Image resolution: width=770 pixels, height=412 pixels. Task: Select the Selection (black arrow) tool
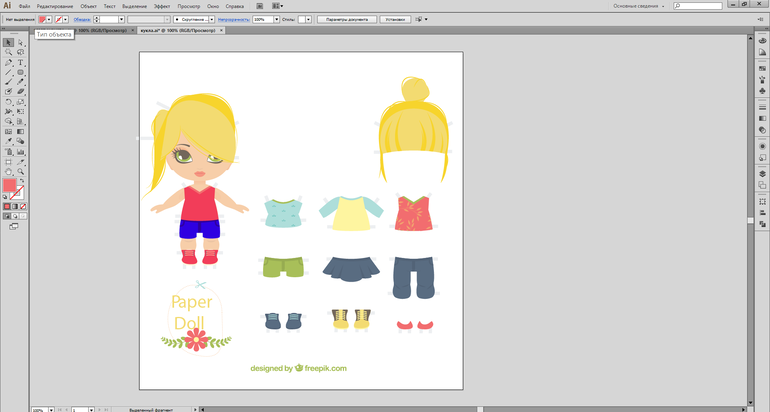tap(9, 43)
